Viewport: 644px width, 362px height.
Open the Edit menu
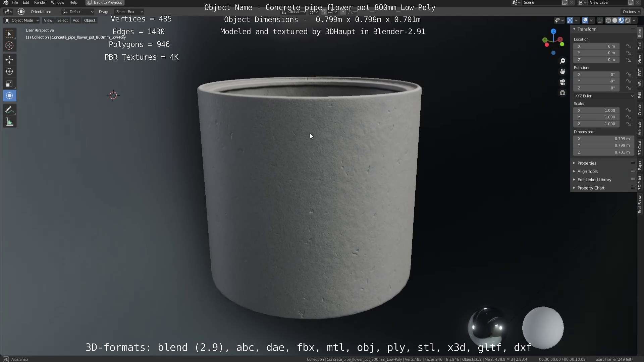(x=26, y=3)
